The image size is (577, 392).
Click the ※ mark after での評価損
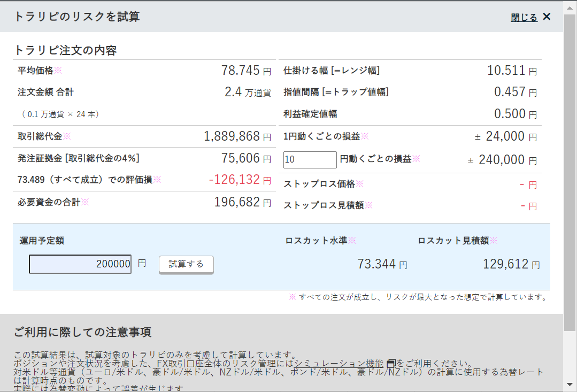coord(157,179)
